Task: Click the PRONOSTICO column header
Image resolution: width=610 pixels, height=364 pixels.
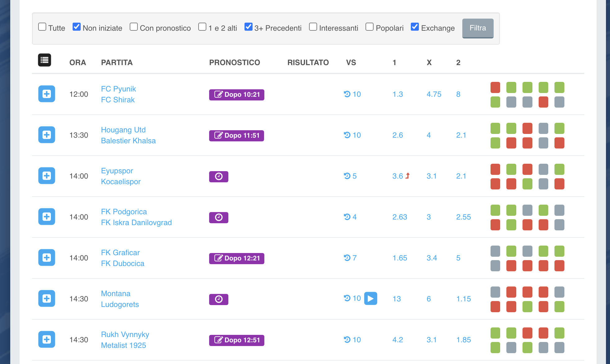Action: coord(235,63)
